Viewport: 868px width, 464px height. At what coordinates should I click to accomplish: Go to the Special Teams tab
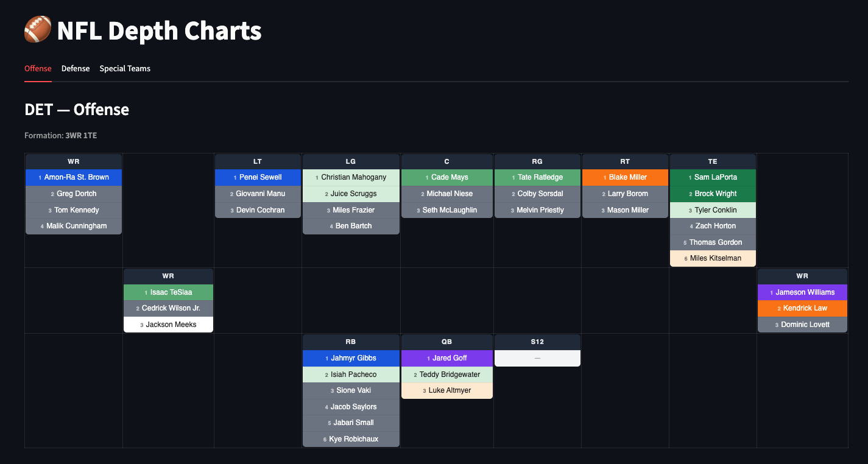click(x=125, y=69)
